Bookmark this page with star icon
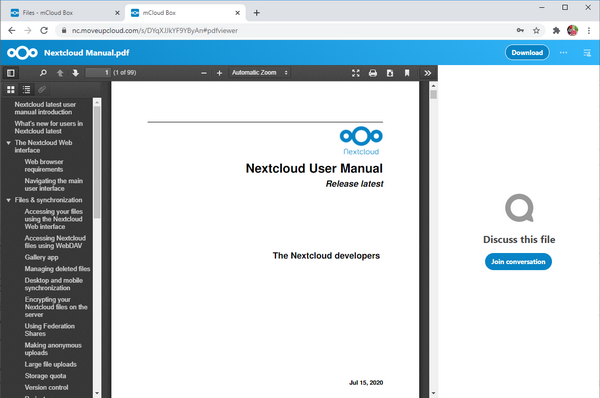 tap(536, 31)
